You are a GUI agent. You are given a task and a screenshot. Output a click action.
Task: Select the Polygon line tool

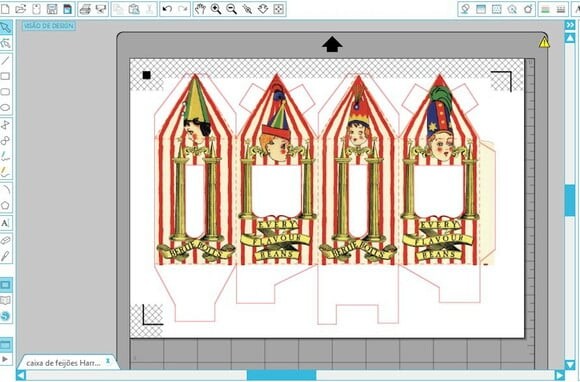(5, 125)
